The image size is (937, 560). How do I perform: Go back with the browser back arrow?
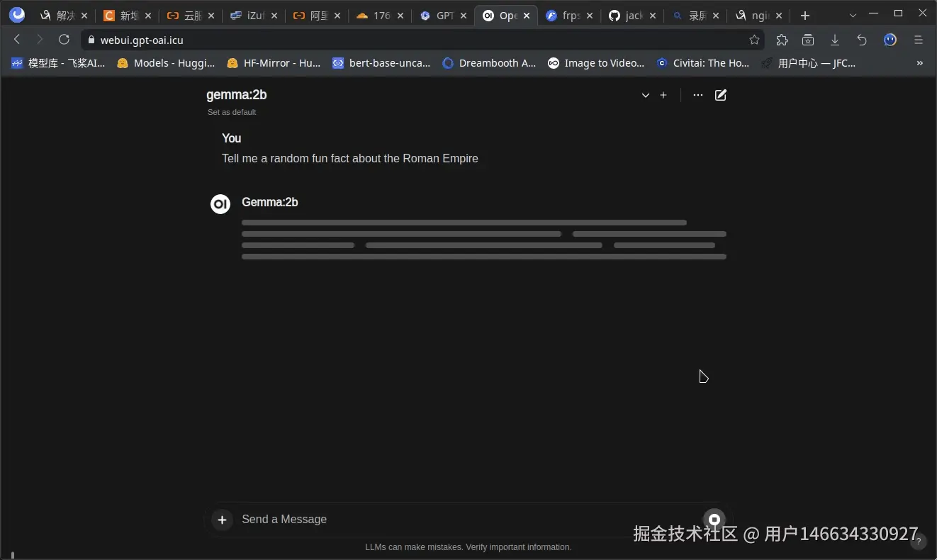(18, 40)
